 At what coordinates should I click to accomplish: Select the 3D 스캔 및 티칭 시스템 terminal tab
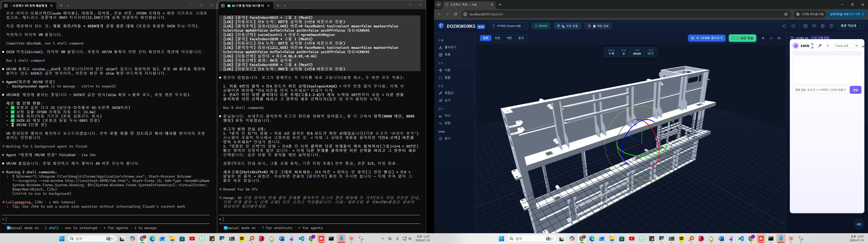(x=246, y=5)
